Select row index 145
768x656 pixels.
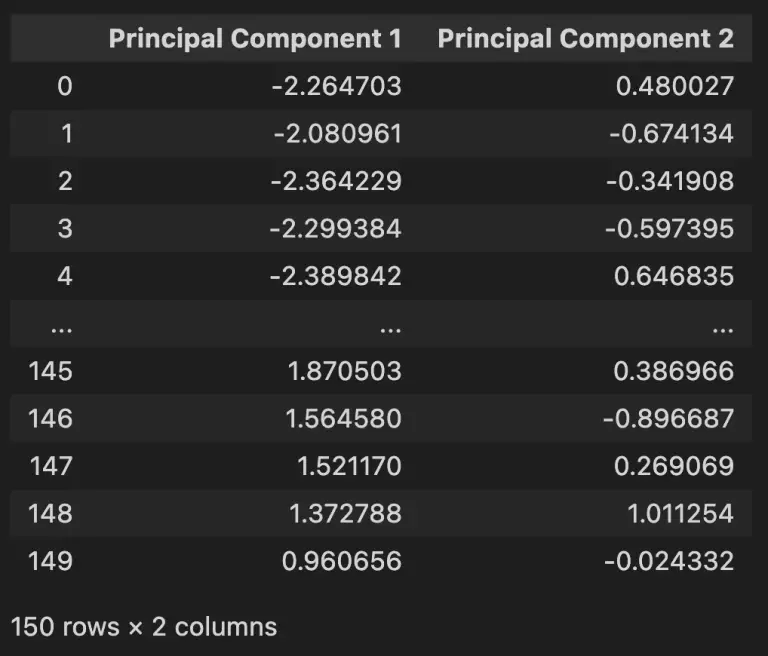[x=50, y=371]
